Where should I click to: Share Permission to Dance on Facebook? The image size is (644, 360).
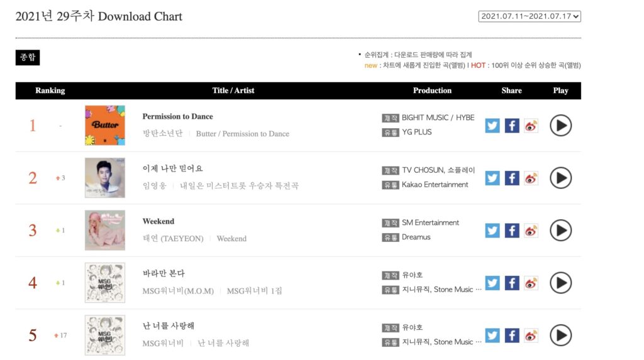(x=512, y=126)
